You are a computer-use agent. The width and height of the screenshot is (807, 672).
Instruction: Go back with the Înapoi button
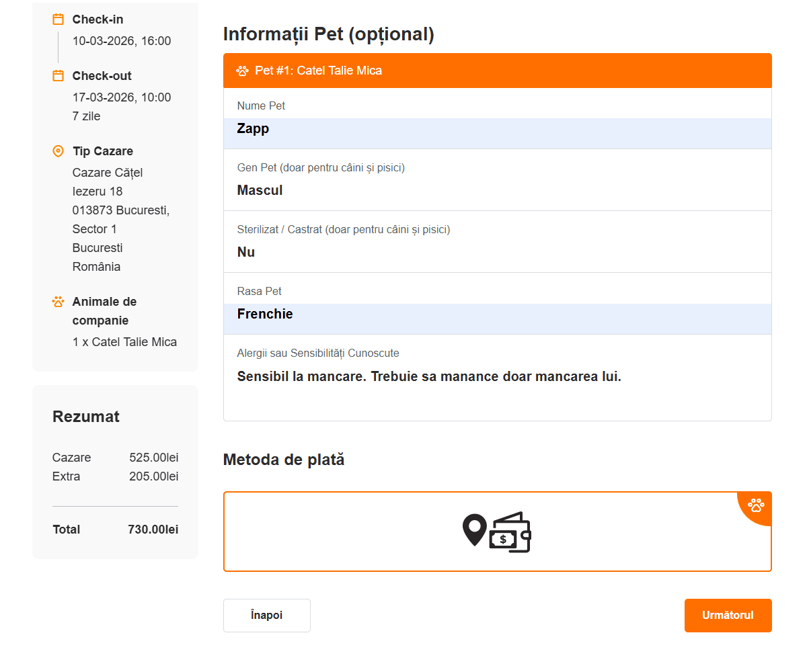pyautogui.click(x=267, y=616)
